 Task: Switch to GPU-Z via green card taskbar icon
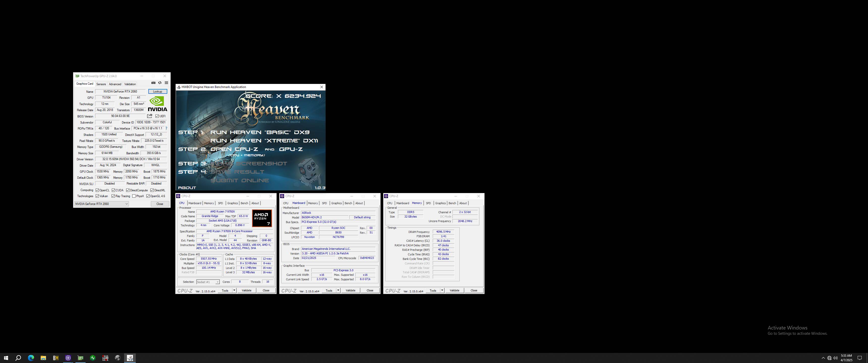80,358
